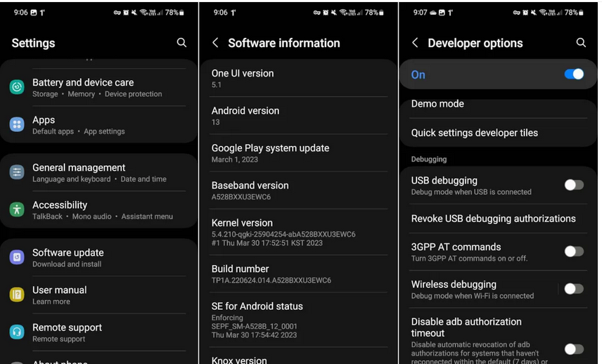Open User manual entry
Screen dimensions: 602x364
coord(98,295)
